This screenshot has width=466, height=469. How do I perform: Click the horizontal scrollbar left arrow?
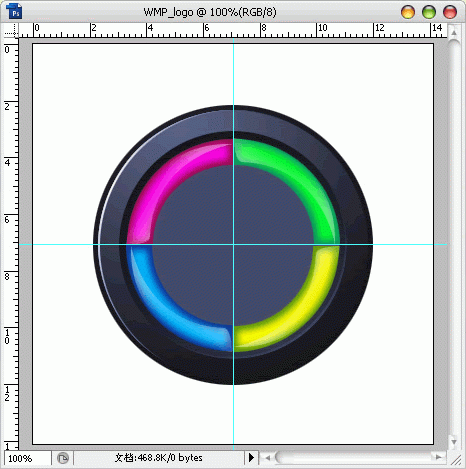267,458
